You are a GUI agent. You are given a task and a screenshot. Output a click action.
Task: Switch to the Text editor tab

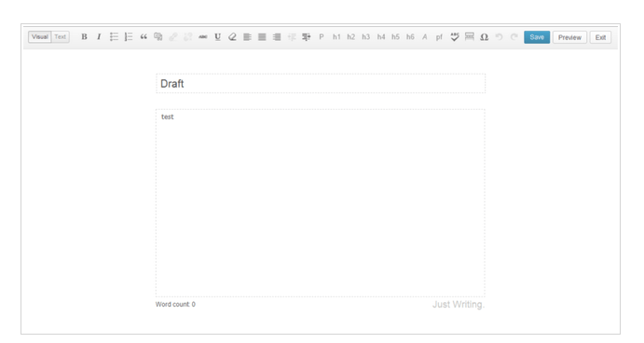[x=61, y=37]
